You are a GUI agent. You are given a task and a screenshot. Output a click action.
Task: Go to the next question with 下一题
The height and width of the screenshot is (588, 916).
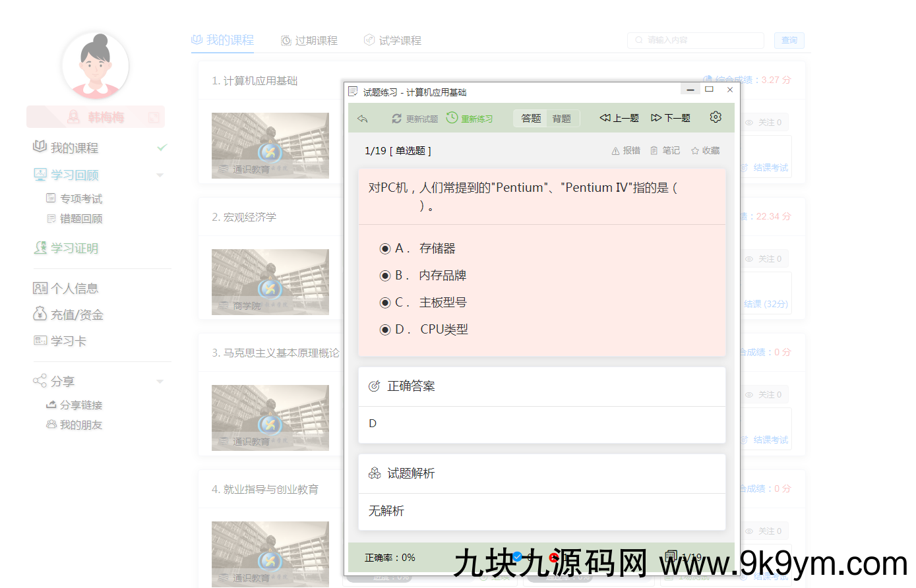point(670,118)
